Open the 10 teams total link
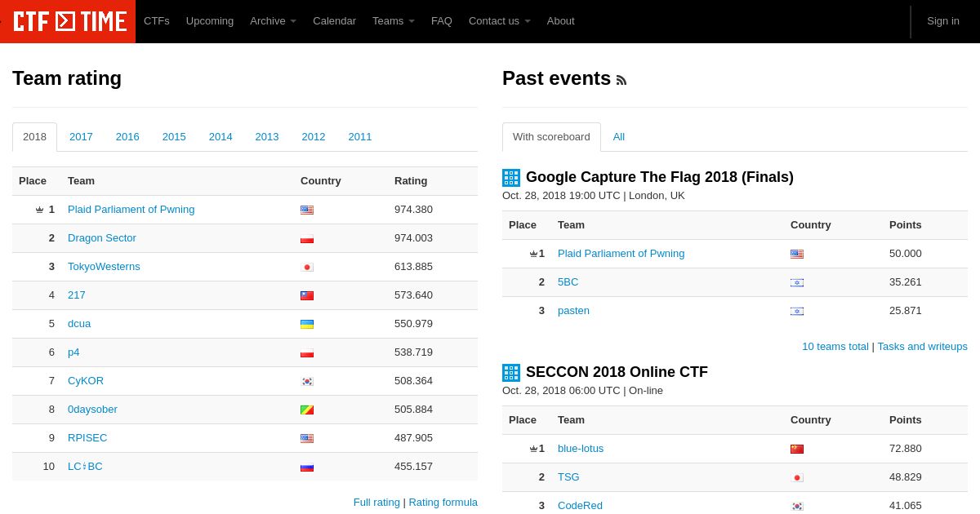 (835, 347)
